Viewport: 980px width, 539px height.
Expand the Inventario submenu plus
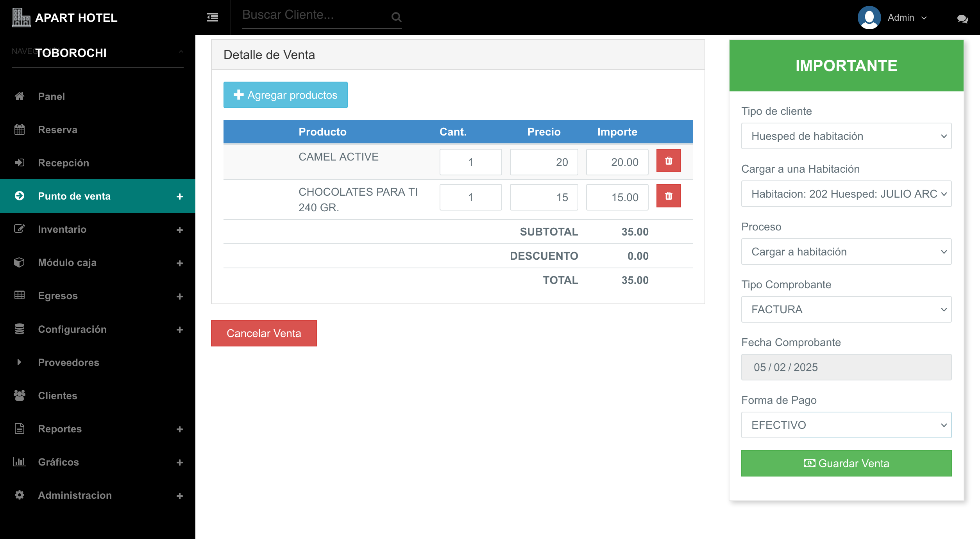pyautogui.click(x=180, y=230)
